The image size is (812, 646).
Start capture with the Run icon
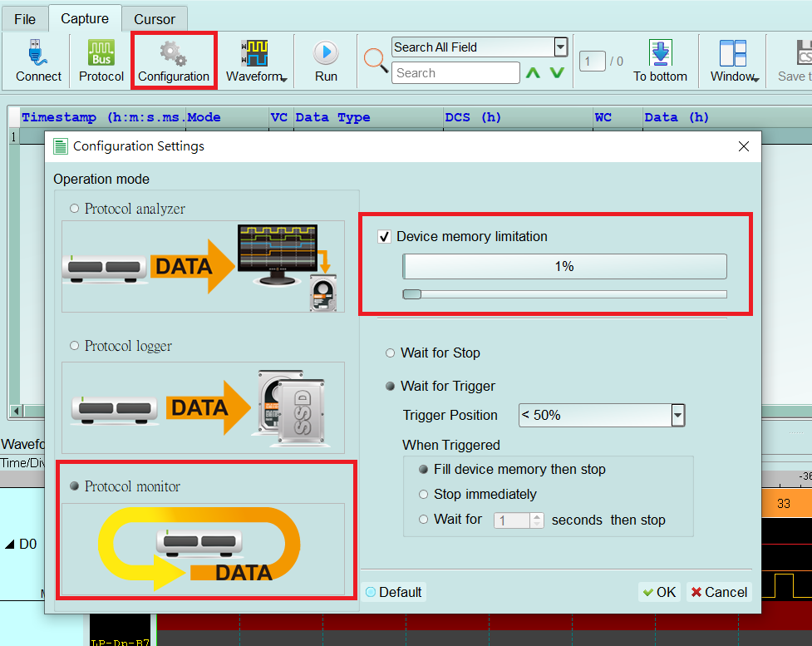click(x=326, y=52)
